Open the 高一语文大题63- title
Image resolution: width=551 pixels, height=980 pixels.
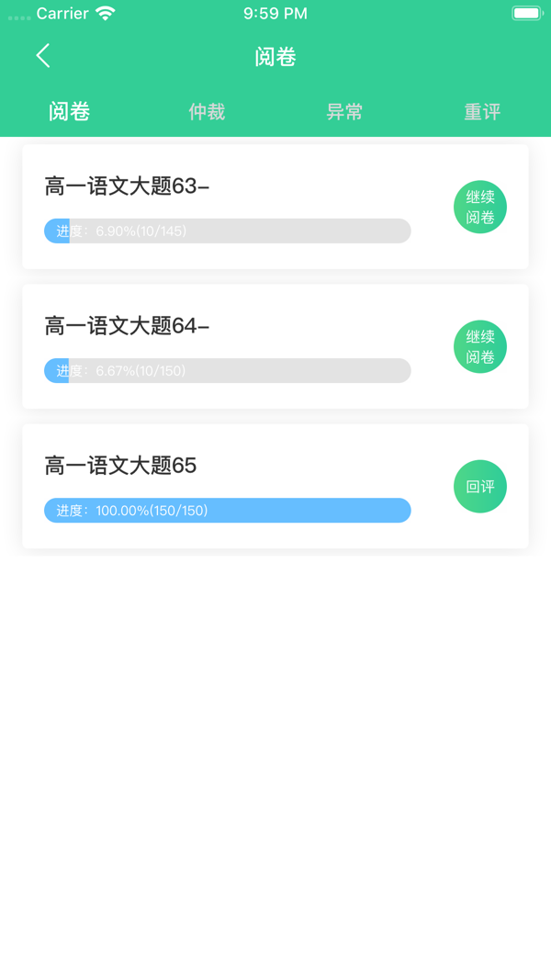point(127,186)
